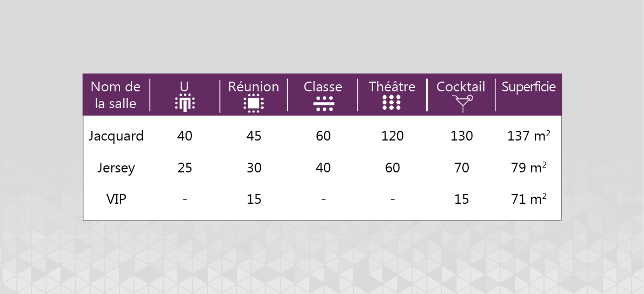Click Jacquard's Classe capacity of 60

[x=323, y=136]
